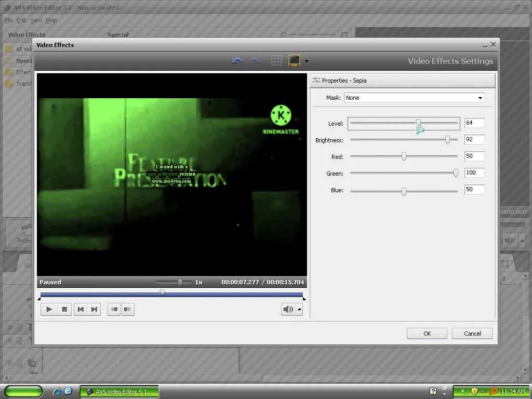Screen dimensions: 532x399
Task: Open the Help menu in main window
Action: [51, 20]
